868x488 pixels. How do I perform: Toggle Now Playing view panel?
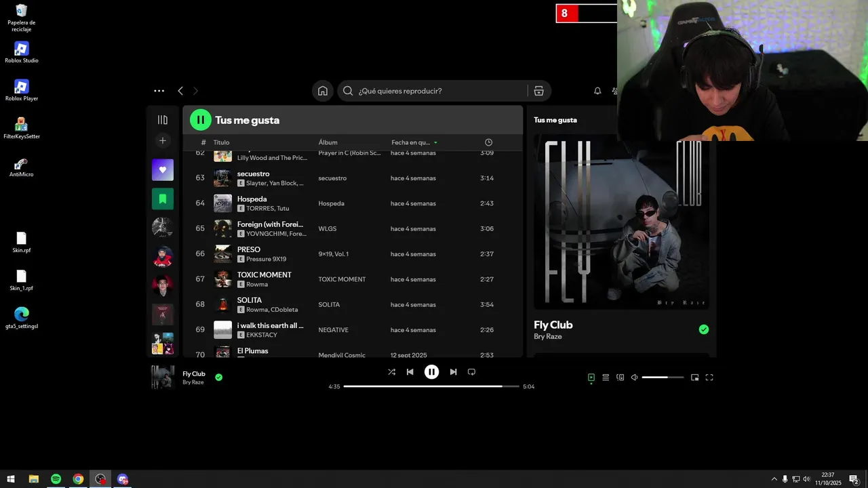pos(591,378)
